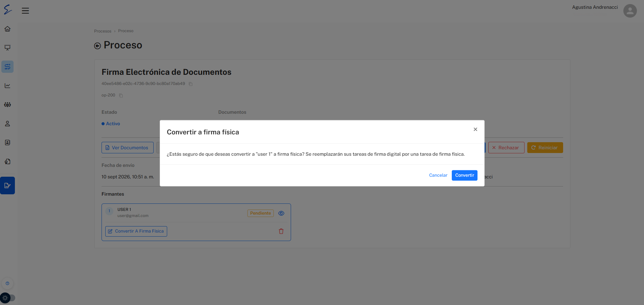Image resolution: width=644 pixels, height=305 pixels.
Task: Click Convertir A Firma Física for USER 1
Action: [136, 231]
